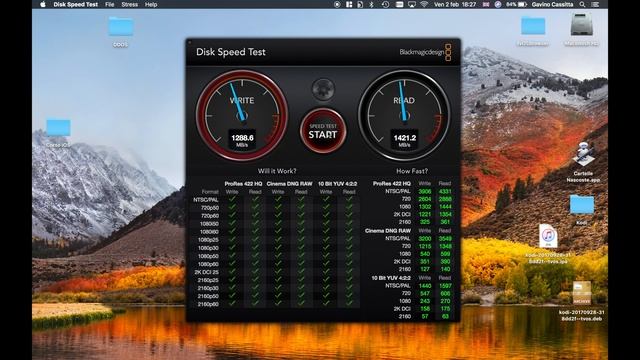Screen dimensions: 640x360
Task: Click the 'Will it Work?' heading
Action: [x=277, y=171]
